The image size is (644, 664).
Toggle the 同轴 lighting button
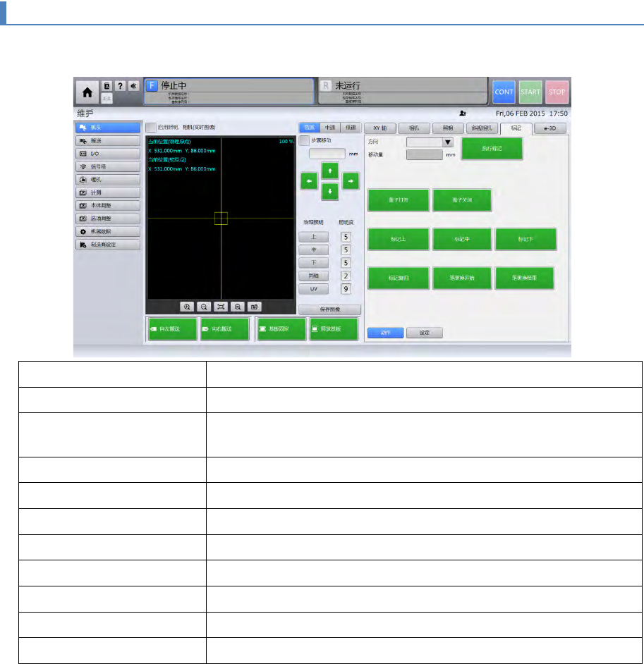coord(313,276)
